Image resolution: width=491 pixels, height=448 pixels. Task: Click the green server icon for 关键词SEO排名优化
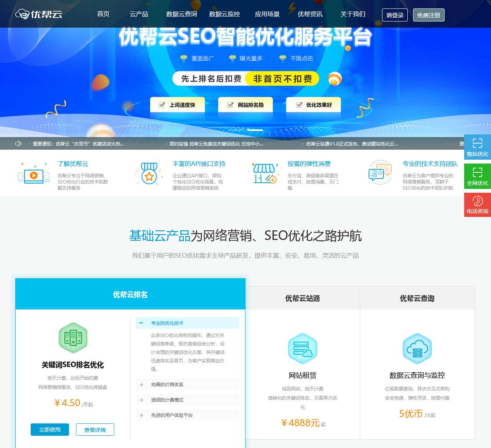73,338
